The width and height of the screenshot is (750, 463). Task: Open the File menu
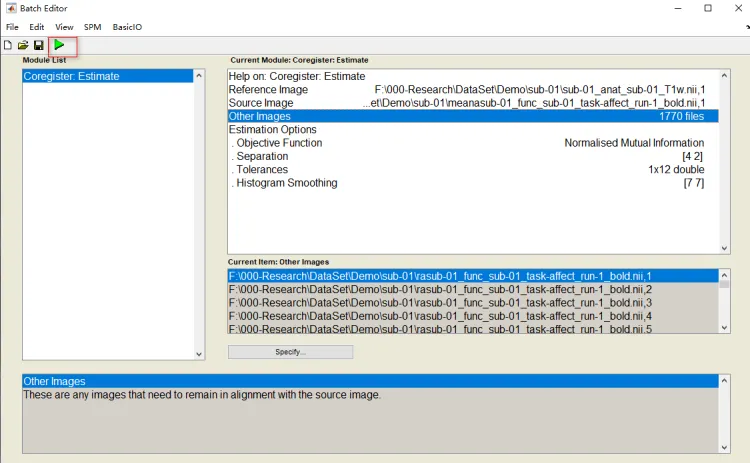coord(12,27)
